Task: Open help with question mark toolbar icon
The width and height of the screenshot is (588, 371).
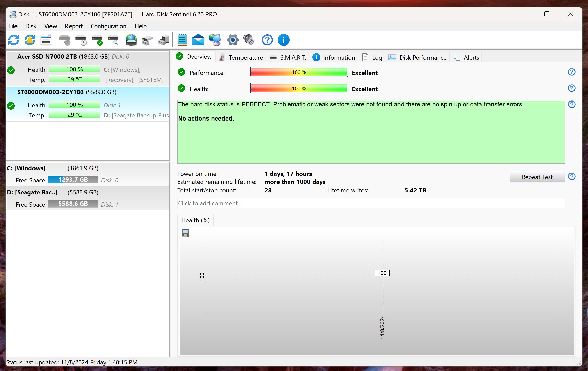Action: (x=267, y=40)
